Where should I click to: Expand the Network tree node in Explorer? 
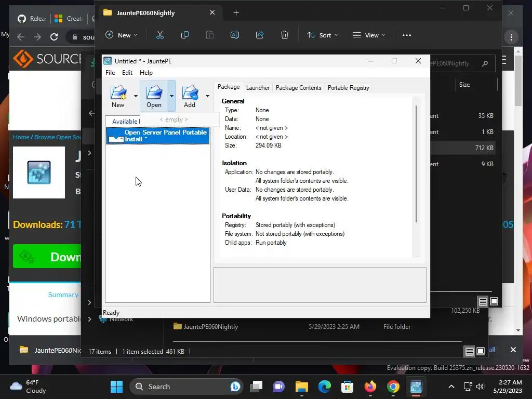click(x=89, y=319)
